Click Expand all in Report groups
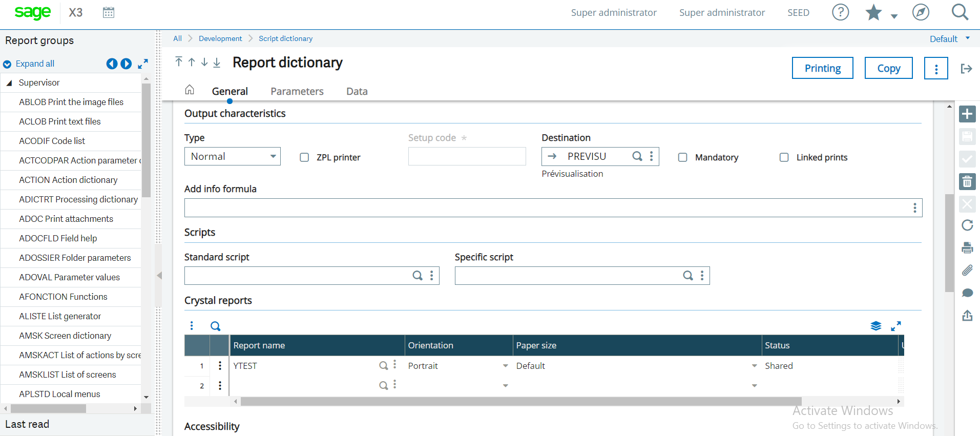The height and width of the screenshot is (436, 980). pos(35,64)
